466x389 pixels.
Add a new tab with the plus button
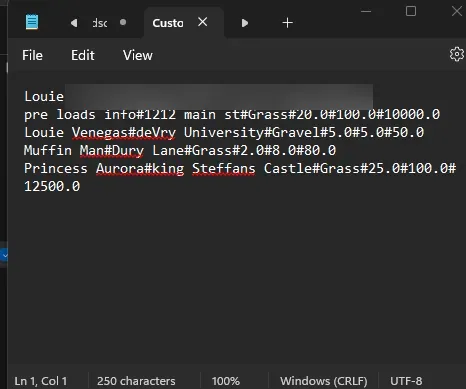click(x=287, y=23)
